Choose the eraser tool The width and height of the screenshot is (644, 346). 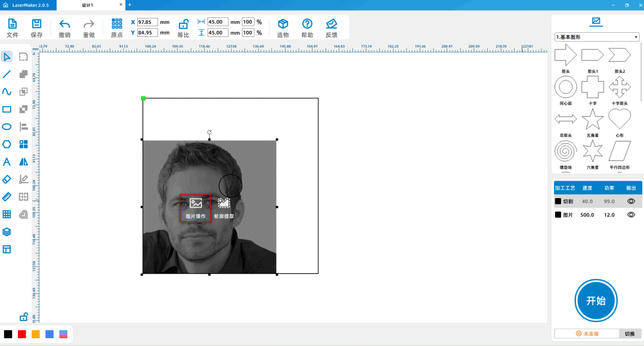click(x=7, y=179)
